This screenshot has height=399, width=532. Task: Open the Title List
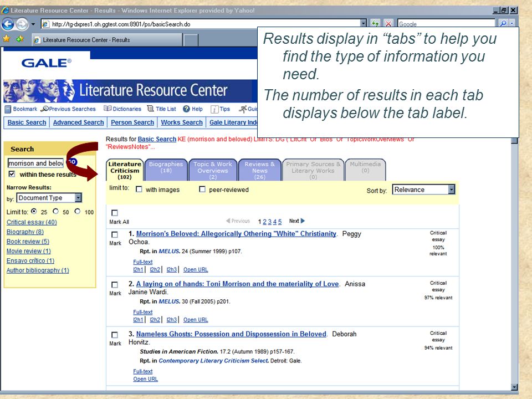click(161, 109)
